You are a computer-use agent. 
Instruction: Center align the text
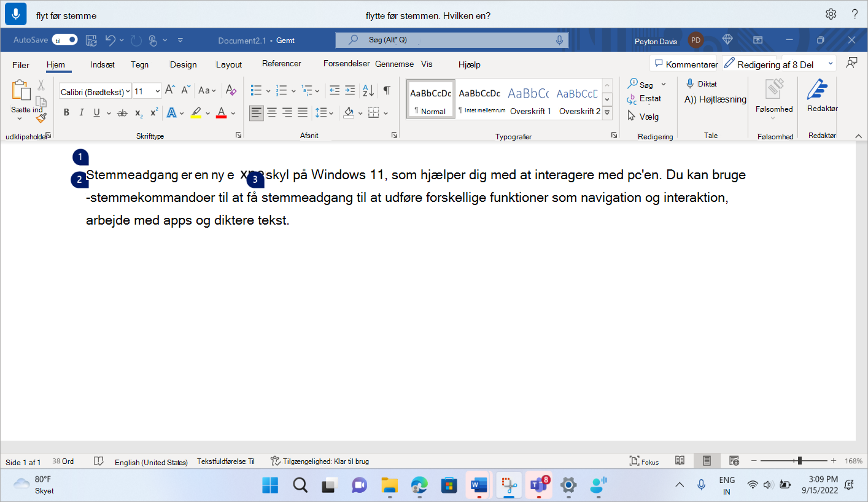(x=272, y=113)
